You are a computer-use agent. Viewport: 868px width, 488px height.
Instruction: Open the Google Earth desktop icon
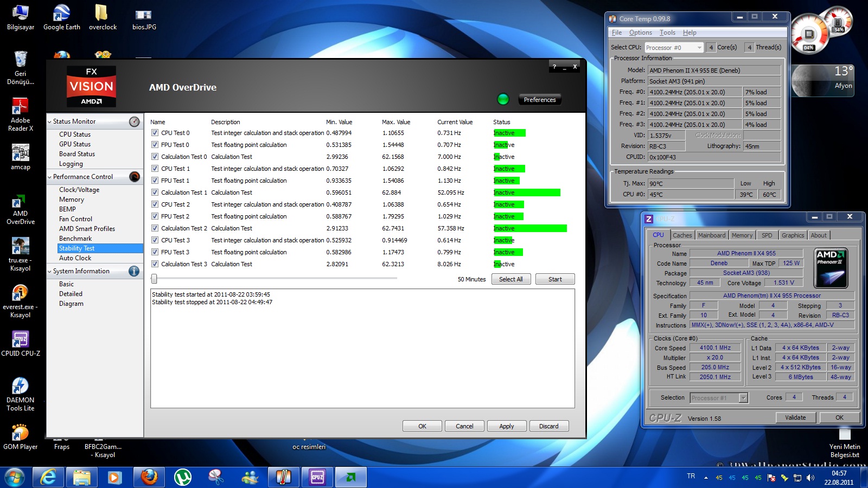tap(61, 17)
